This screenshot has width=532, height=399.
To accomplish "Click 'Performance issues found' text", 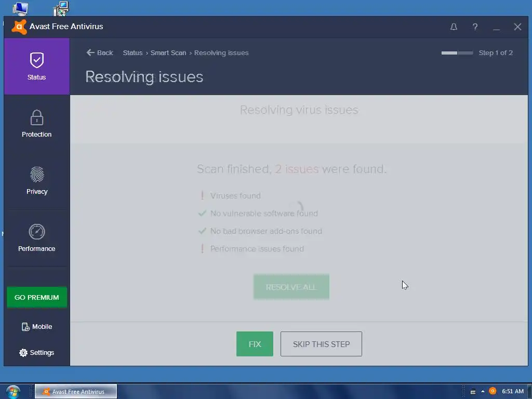I will click(x=257, y=249).
